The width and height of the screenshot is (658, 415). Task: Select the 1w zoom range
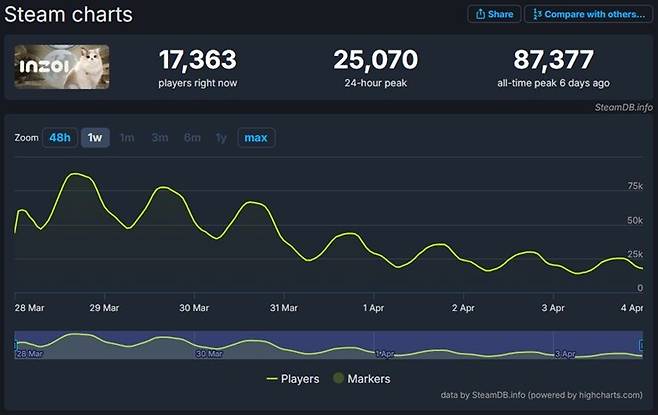(95, 138)
